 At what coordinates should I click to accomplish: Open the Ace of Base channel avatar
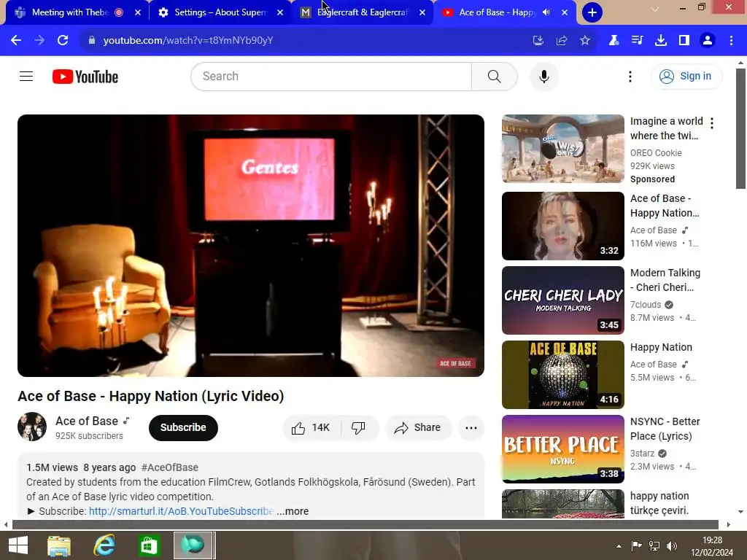pyautogui.click(x=32, y=427)
